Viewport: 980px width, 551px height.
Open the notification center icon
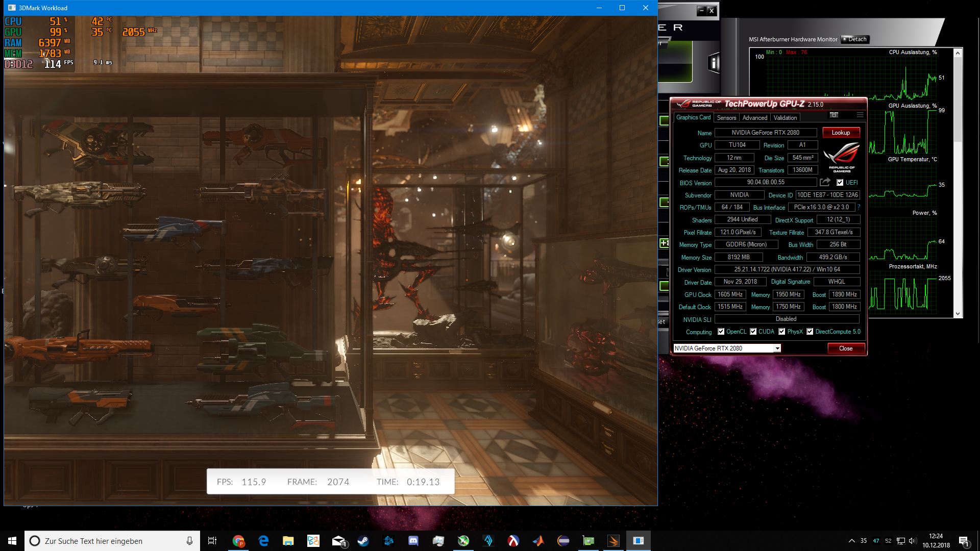(x=964, y=541)
